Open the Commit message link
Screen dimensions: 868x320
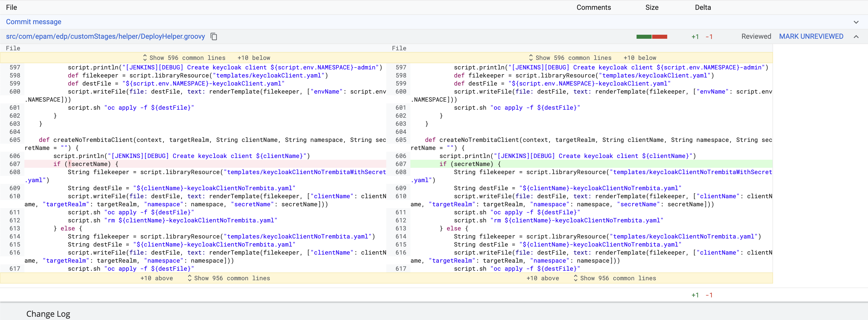click(x=34, y=22)
